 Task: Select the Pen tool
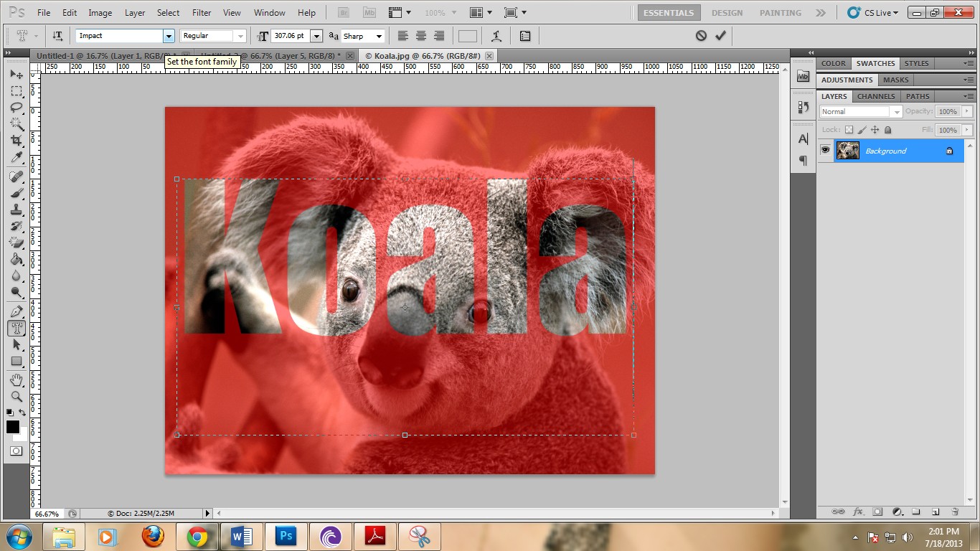pyautogui.click(x=17, y=311)
